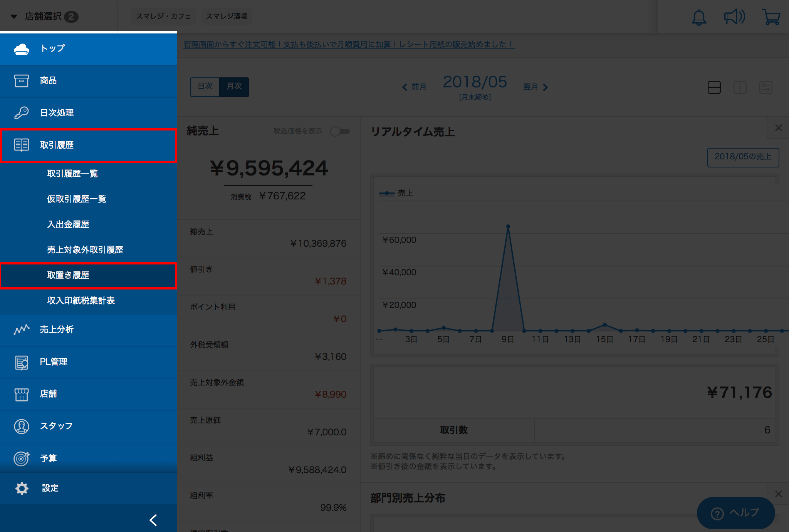Image resolution: width=789 pixels, height=532 pixels.
Task: Switch to 日次 view
Action: (205, 87)
